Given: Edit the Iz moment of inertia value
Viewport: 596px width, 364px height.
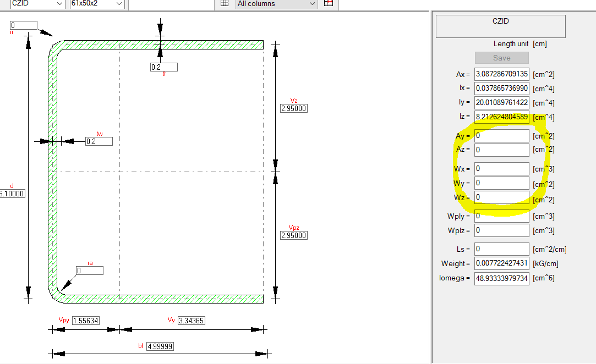Looking at the screenshot, I should [x=501, y=117].
